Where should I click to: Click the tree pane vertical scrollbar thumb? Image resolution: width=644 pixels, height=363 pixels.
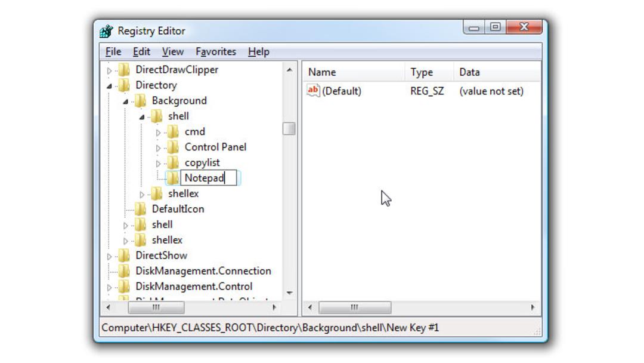[289, 129]
